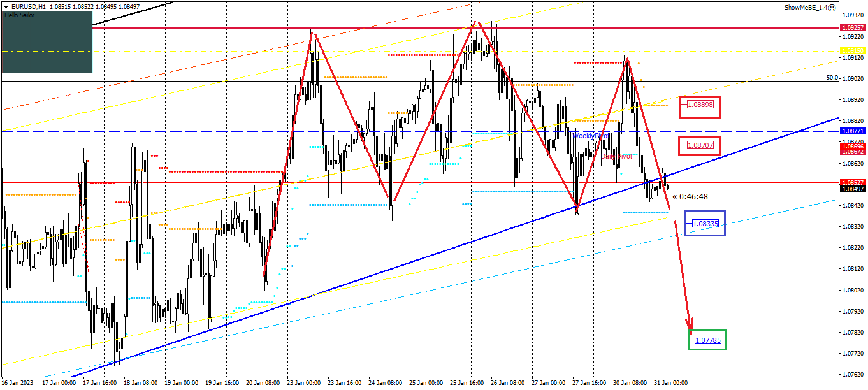The width and height of the screenshot is (868, 390).
Task: Click the 17 Jan 16:00 time label
Action: click(99, 383)
